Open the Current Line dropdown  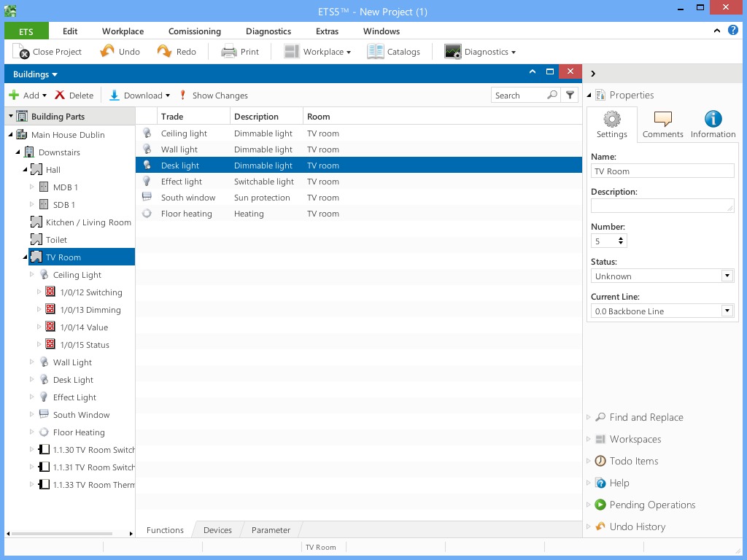[727, 311]
